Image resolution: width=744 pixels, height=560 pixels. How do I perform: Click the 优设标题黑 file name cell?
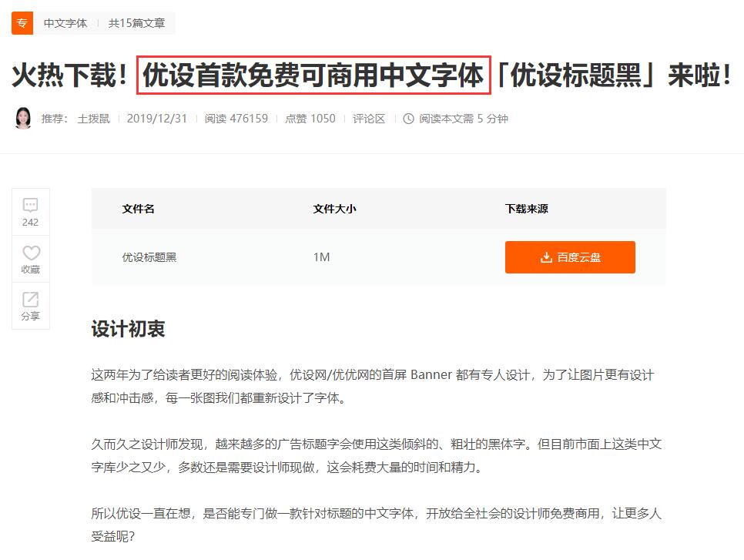149,257
